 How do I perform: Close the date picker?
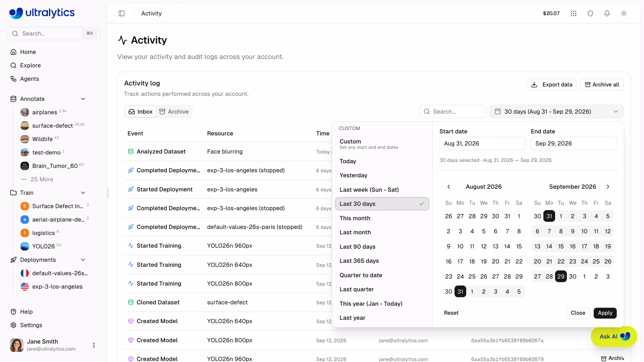(578, 313)
